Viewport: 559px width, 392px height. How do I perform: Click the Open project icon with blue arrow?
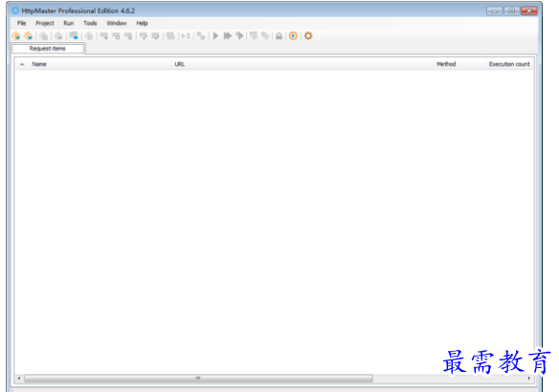point(28,36)
